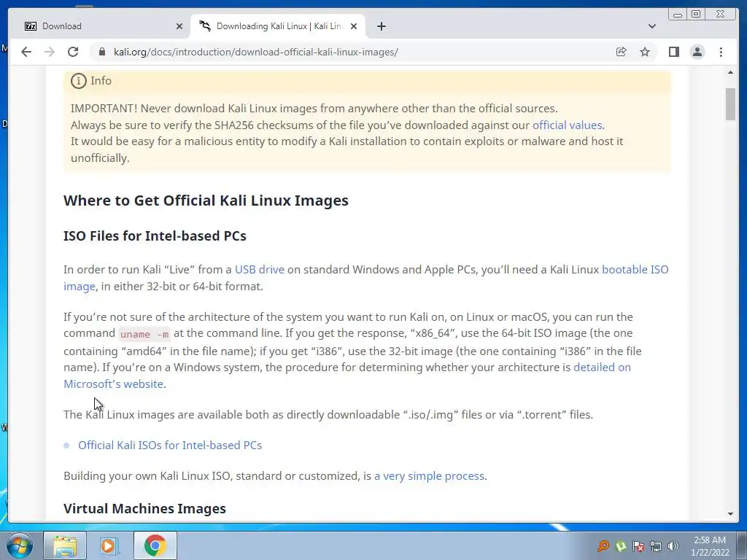Screen dimensions: 747x560
Task: Click the uTorrent tray icon
Action: pyautogui.click(x=621, y=546)
